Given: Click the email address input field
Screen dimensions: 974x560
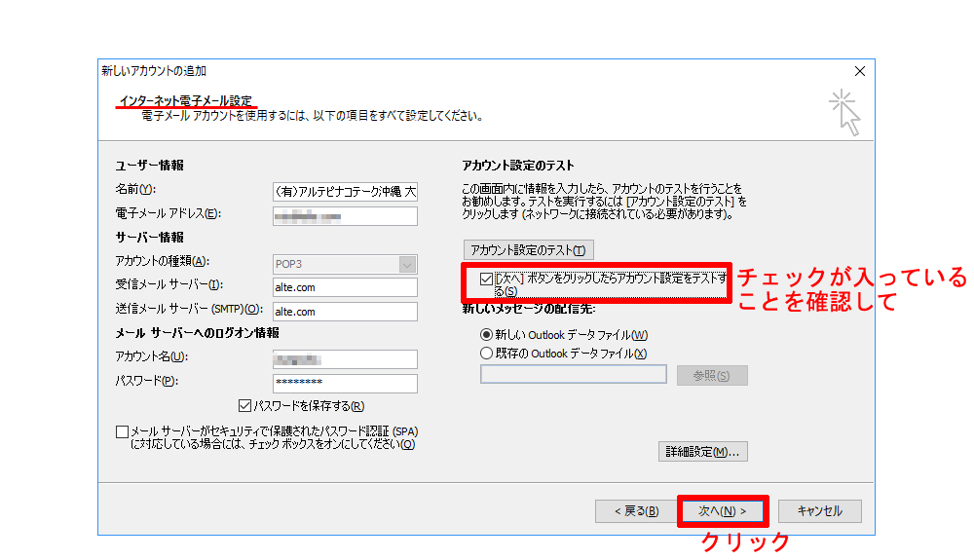Looking at the screenshot, I should pyautogui.click(x=345, y=215).
